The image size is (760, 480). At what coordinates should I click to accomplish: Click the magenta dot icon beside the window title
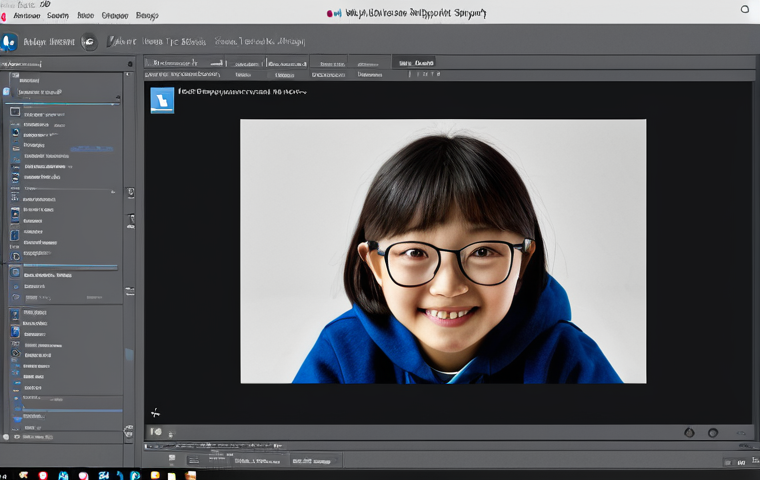pos(330,14)
